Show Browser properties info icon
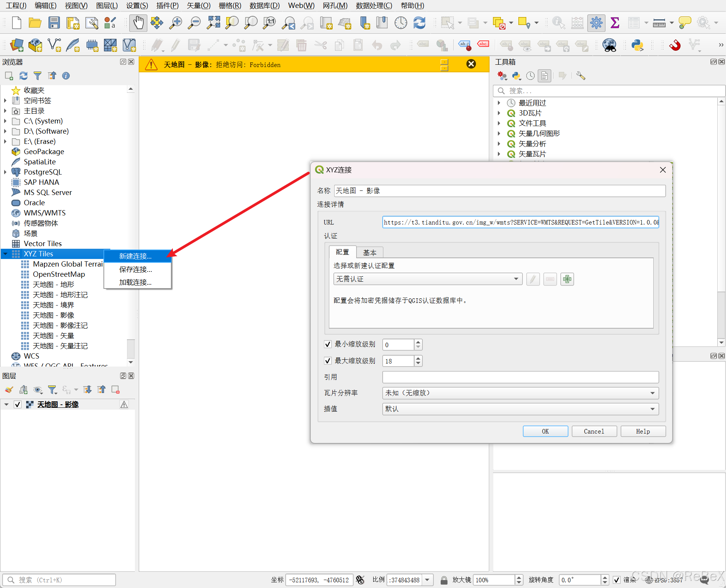Image resolution: width=726 pixels, height=588 pixels. pyautogui.click(x=66, y=76)
